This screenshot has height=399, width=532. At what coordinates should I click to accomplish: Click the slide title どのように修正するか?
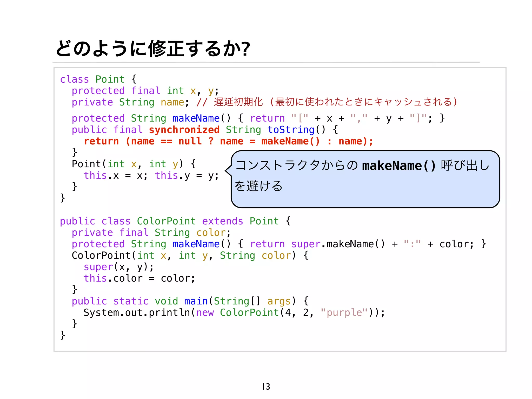(153, 49)
